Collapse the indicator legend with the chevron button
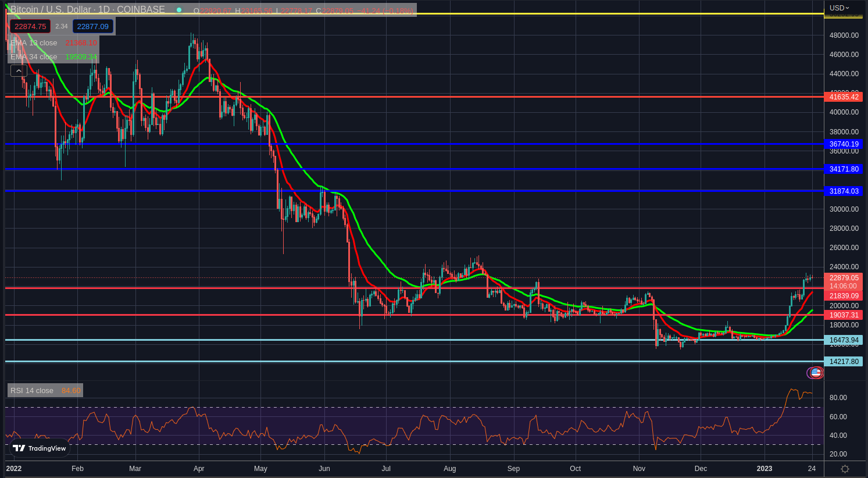The height and width of the screenshot is (478, 868). [x=19, y=71]
